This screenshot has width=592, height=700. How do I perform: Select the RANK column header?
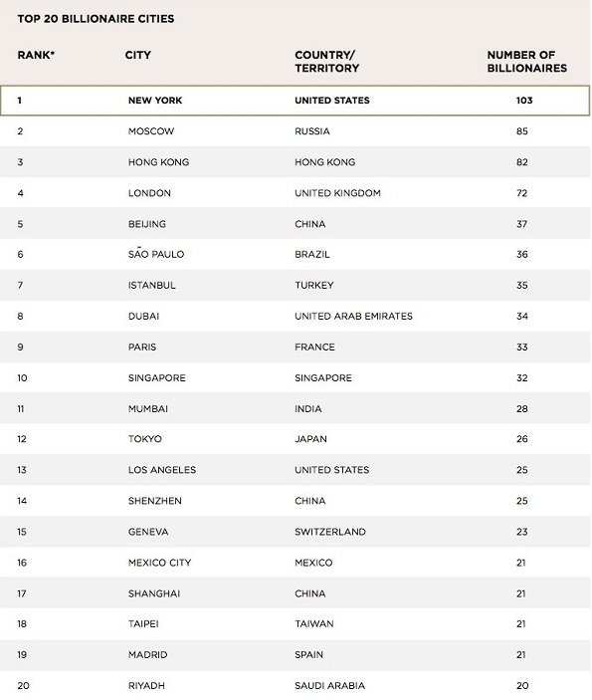pos(36,55)
